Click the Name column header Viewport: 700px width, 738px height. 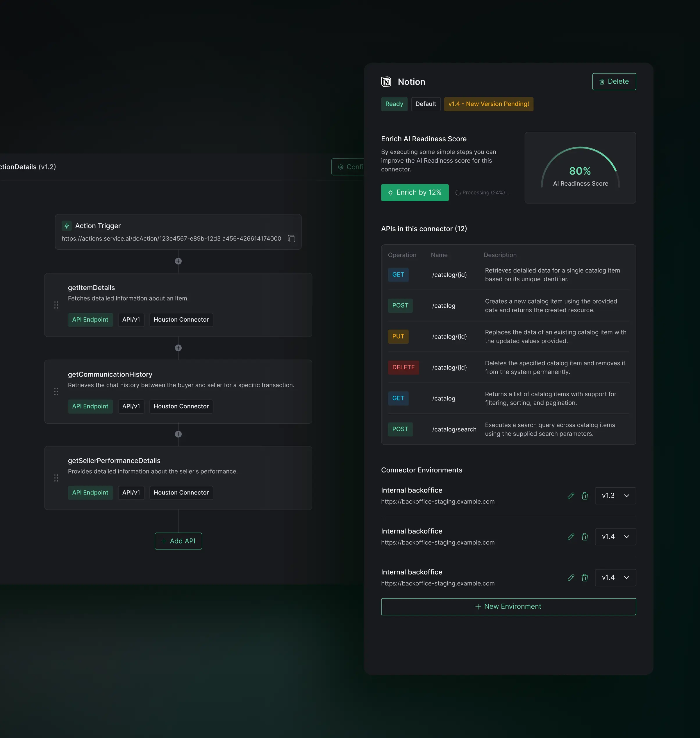439,255
